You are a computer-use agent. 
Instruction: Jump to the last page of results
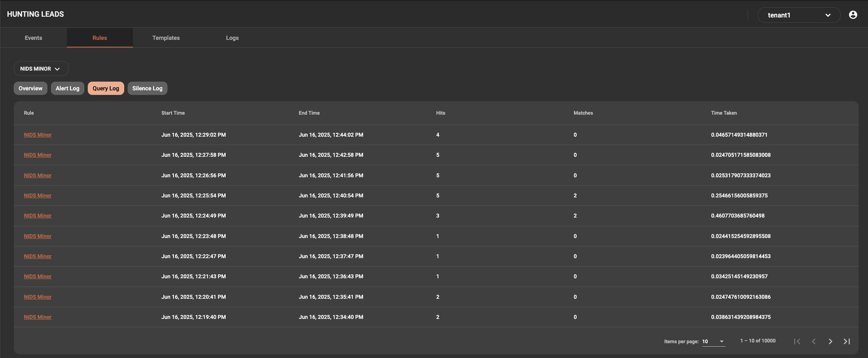[847, 341]
